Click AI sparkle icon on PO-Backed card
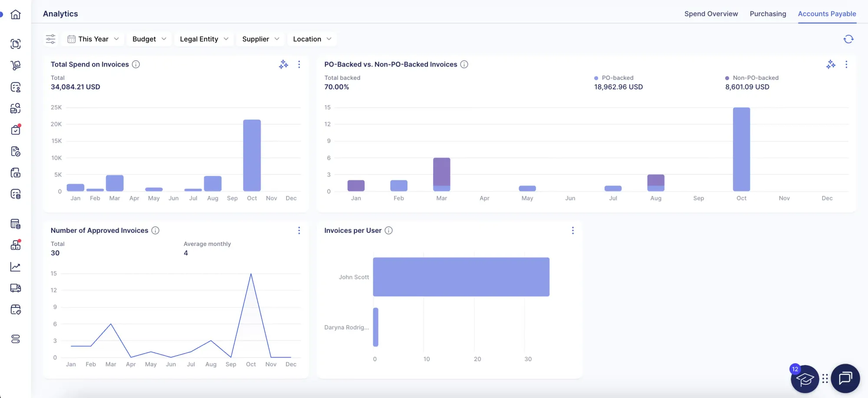868x398 pixels. point(831,64)
